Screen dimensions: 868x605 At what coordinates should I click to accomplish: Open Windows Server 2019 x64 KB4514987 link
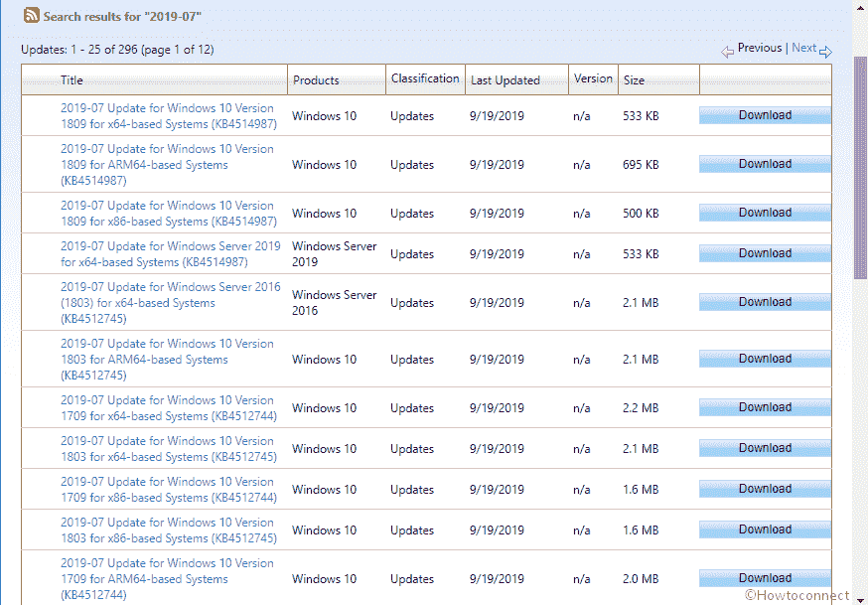pos(171,253)
